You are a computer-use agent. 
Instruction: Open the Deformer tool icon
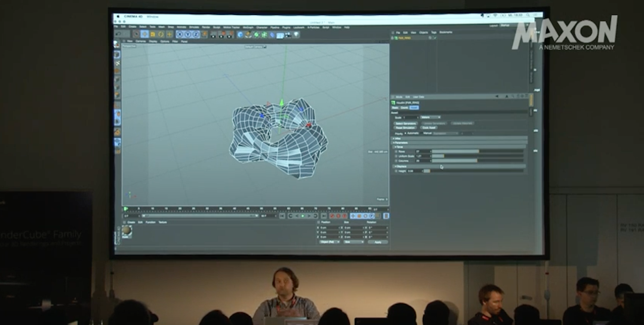(x=272, y=34)
